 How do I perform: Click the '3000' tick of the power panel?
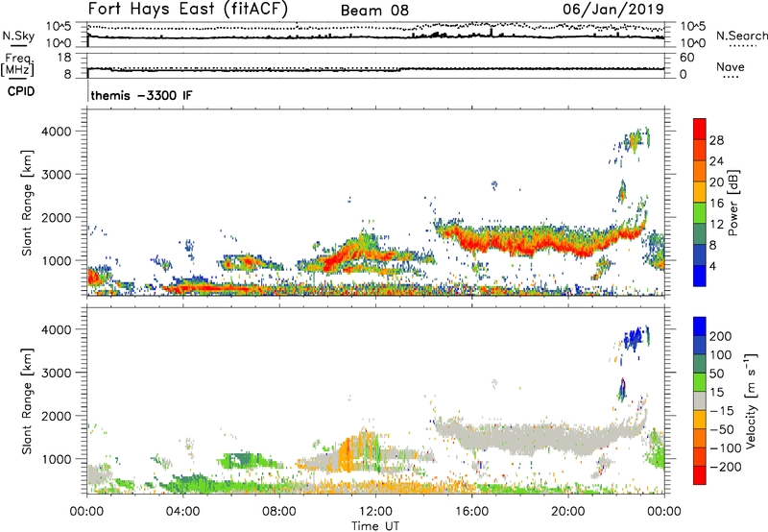coord(57,175)
